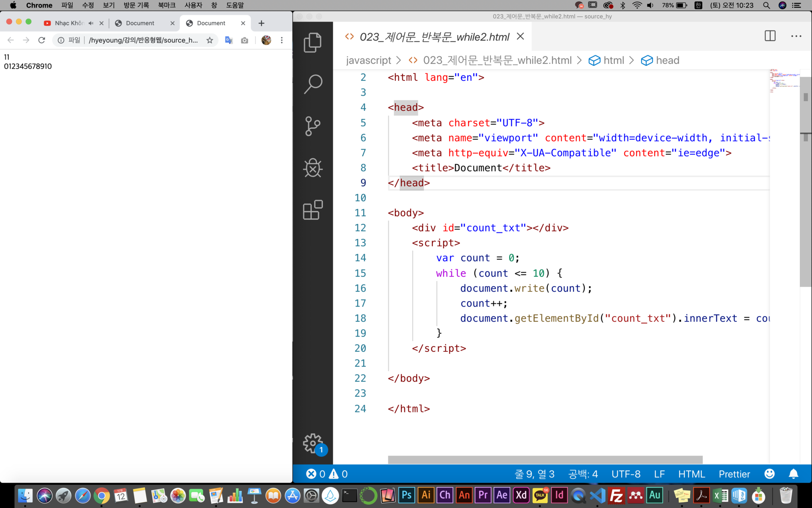
Task: Bookmark page with the star icon
Action: coord(210,40)
